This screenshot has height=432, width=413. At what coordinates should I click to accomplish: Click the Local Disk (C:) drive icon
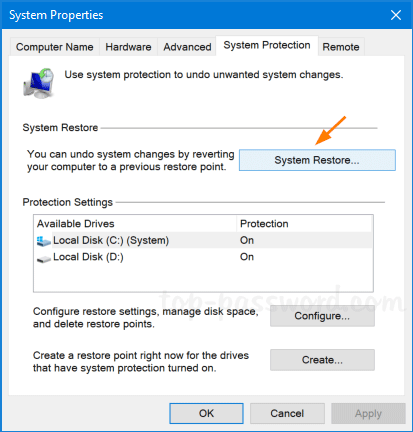click(44, 241)
